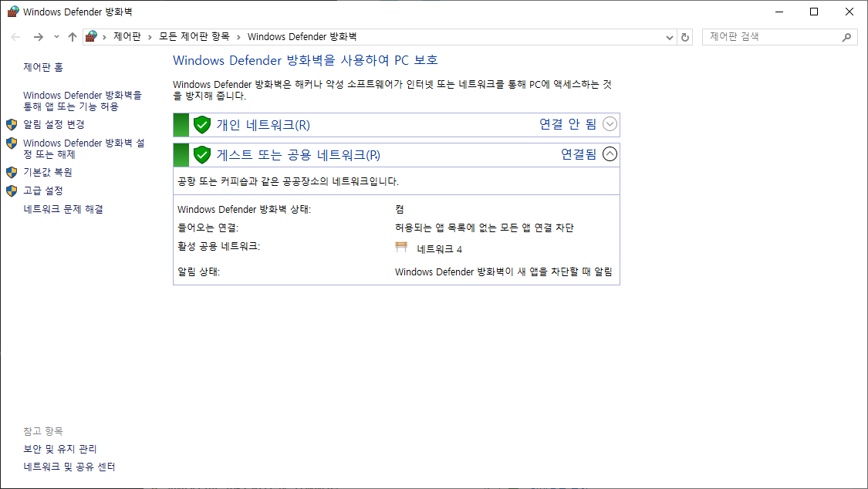Open the address bar history dropdown
This screenshot has width=868, height=489.
(x=669, y=37)
